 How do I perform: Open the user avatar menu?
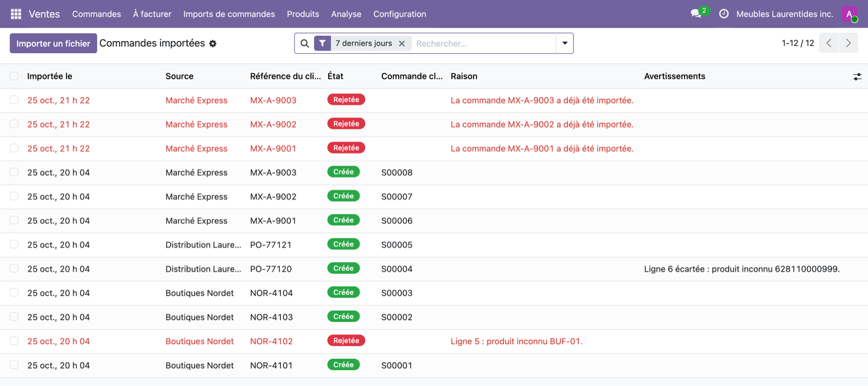pyautogui.click(x=849, y=14)
